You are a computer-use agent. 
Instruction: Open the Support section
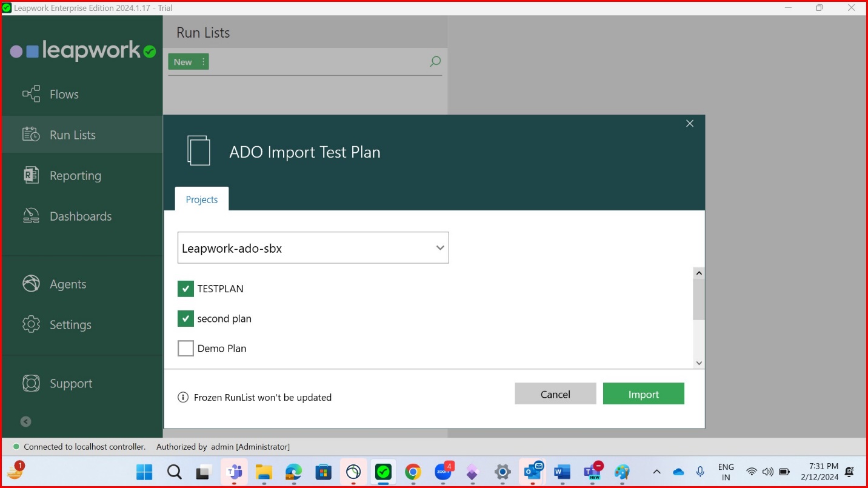pyautogui.click(x=30, y=383)
